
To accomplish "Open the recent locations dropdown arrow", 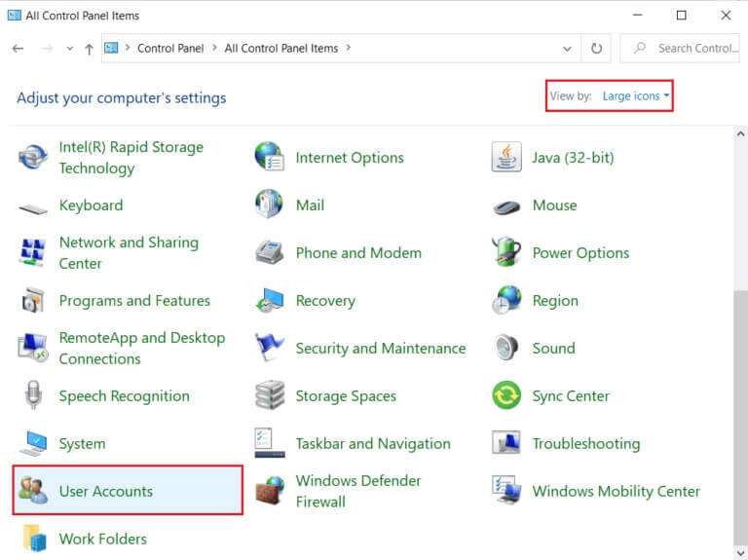I will coord(70,49).
